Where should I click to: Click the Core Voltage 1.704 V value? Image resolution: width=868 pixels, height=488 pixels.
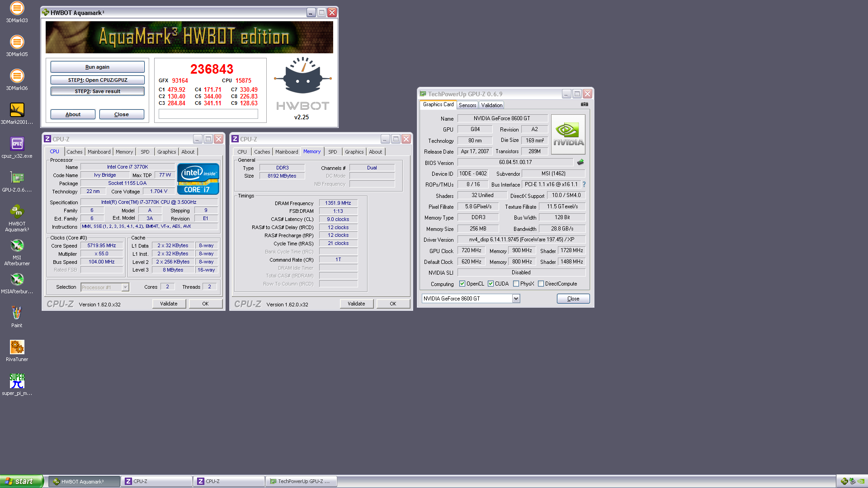158,192
